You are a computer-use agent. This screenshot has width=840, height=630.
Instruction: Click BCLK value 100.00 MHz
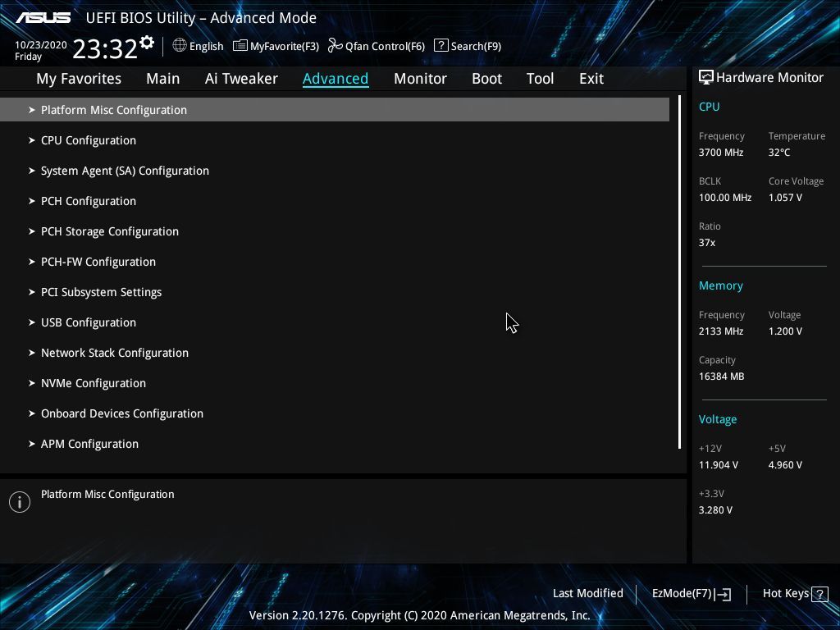tap(725, 198)
